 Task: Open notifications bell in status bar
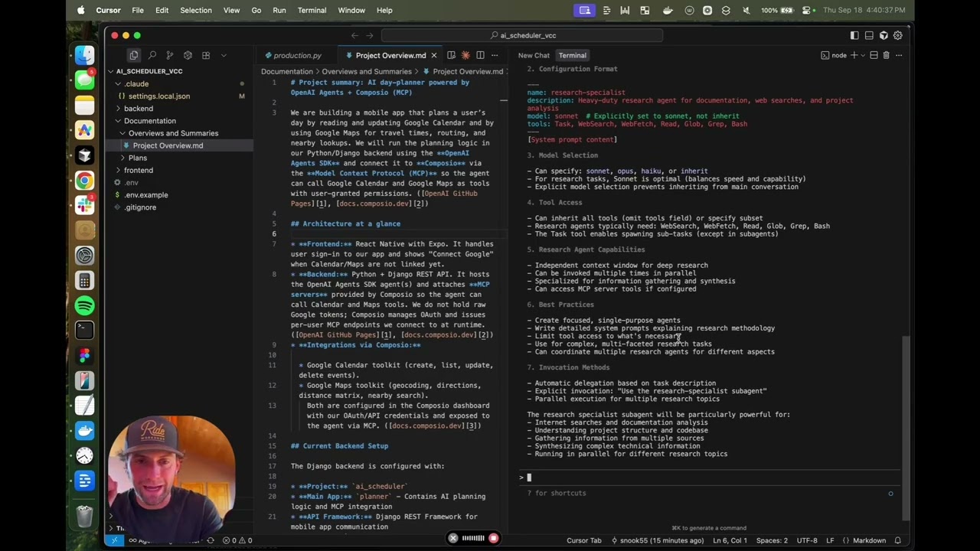tap(898, 540)
